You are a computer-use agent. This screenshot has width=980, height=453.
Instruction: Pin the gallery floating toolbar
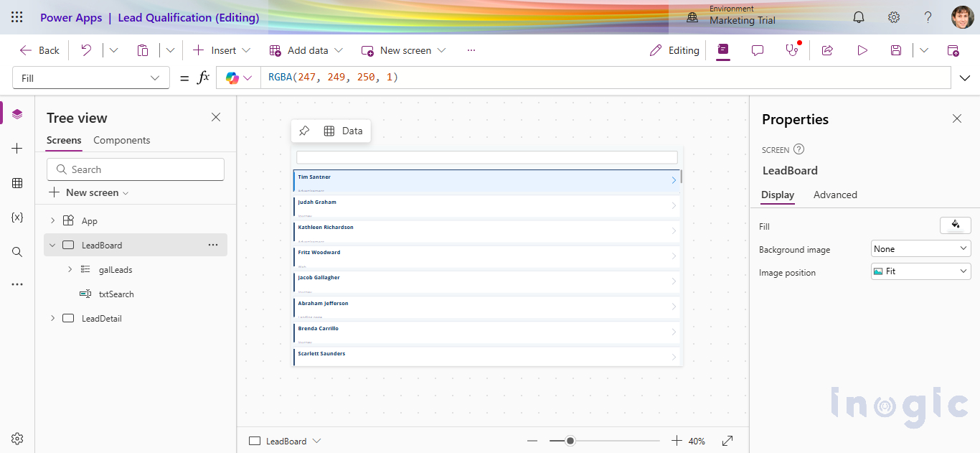pyautogui.click(x=304, y=131)
